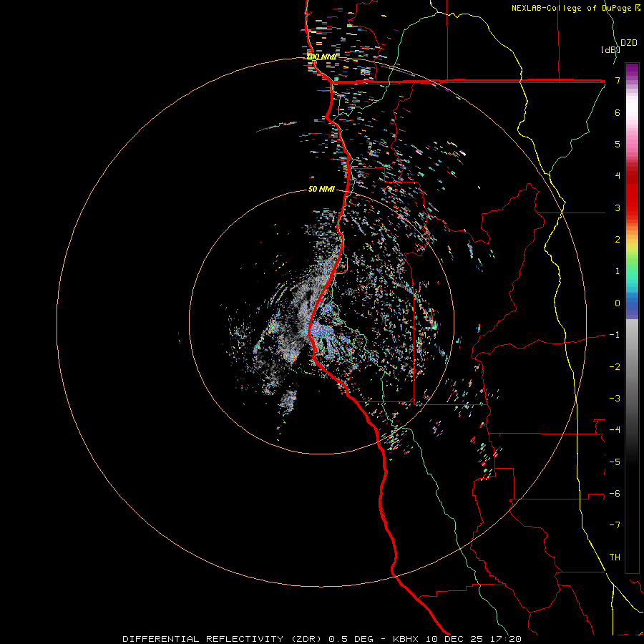Click the -7 value on the dB scale

pyautogui.click(x=615, y=525)
